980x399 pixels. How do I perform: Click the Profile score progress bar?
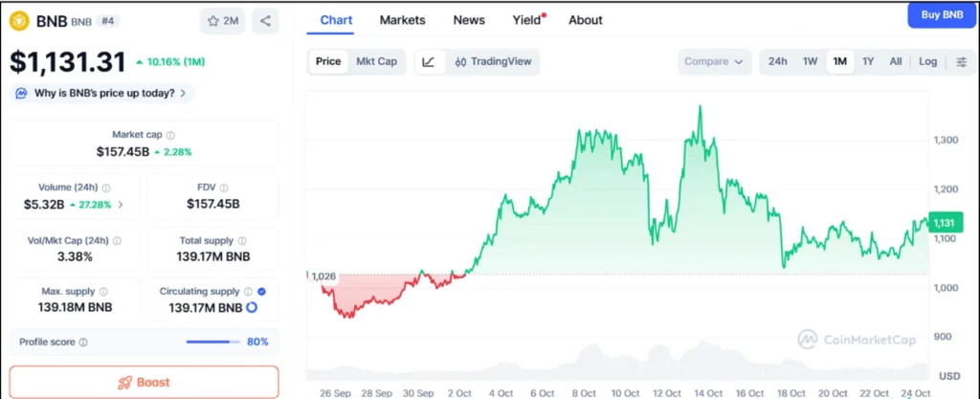click(213, 342)
